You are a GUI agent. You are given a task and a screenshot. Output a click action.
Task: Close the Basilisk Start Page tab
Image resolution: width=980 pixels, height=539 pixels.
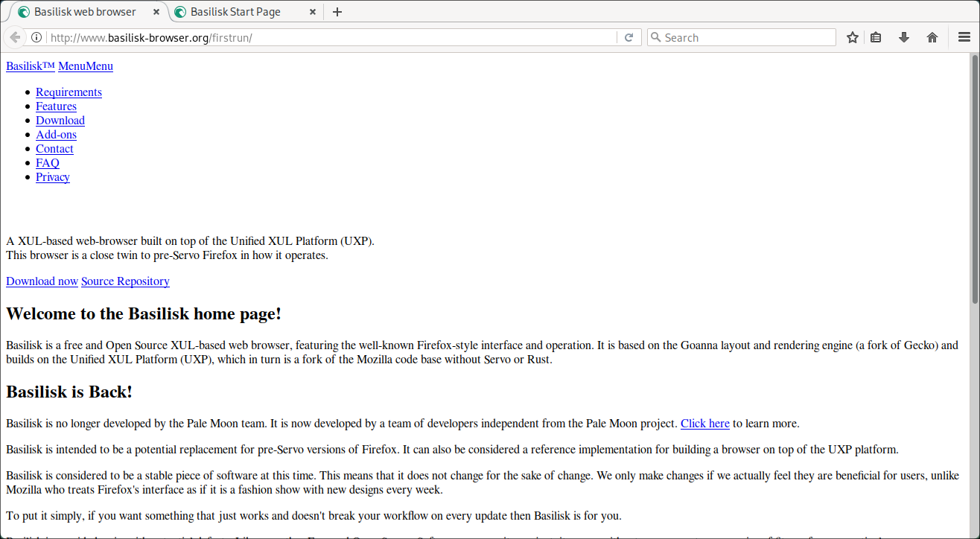312,12
